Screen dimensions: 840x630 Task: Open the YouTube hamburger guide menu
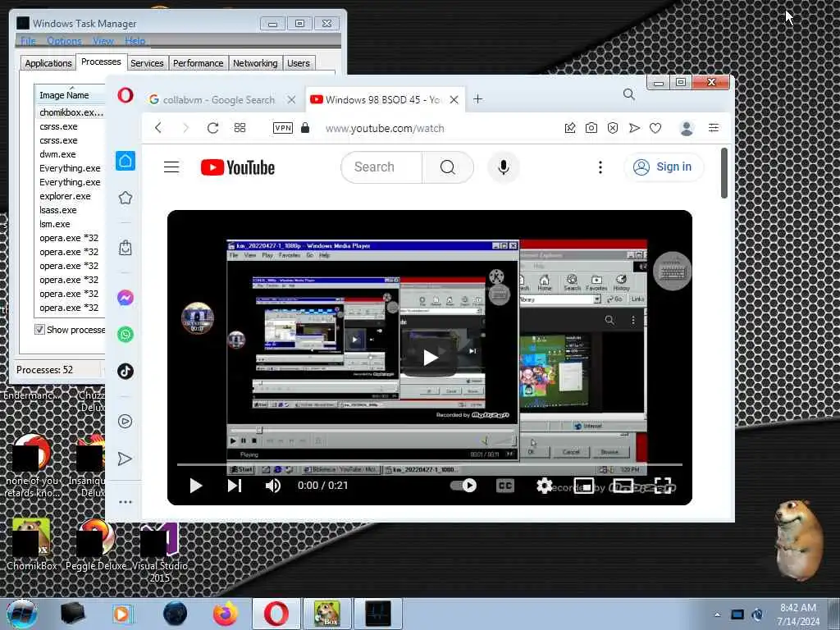point(171,167)
